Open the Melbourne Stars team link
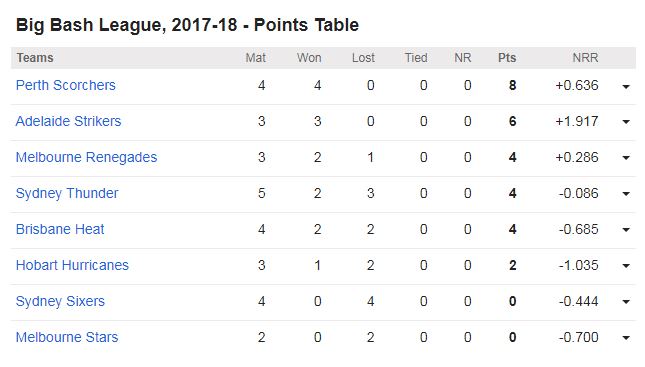 (67, 337)
